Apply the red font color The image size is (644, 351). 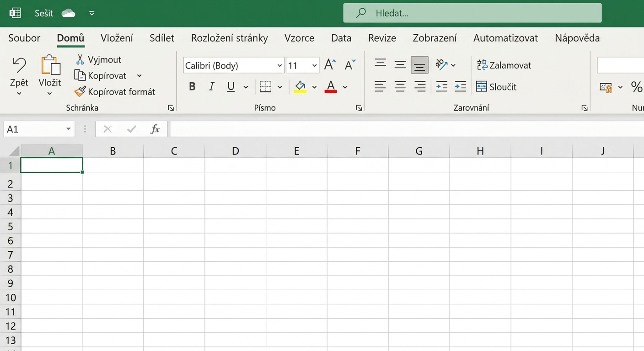pos(331,86)
